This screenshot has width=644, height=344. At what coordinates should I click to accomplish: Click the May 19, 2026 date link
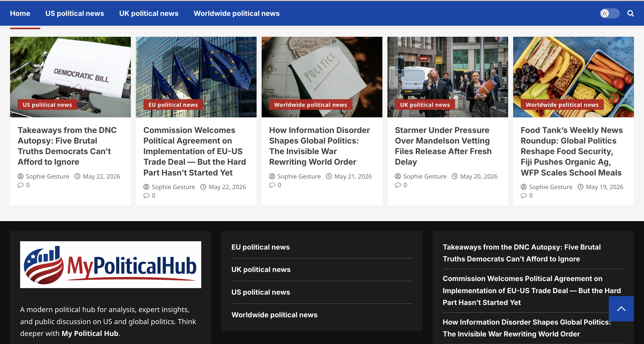coord(605,187)
